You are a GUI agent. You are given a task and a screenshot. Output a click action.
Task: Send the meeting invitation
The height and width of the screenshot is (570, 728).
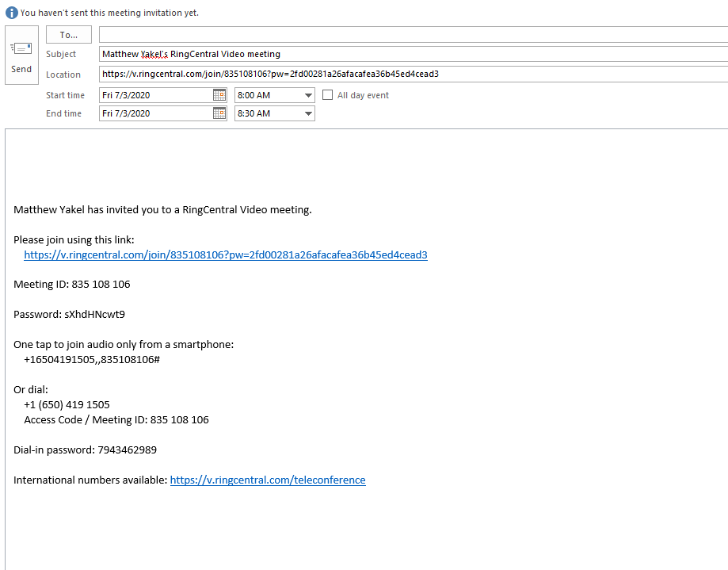coord(21,55)
